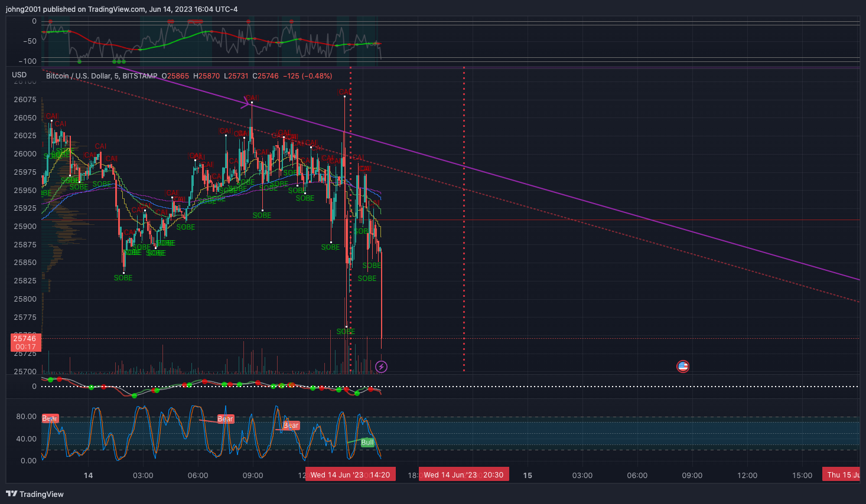The image size is (866, 504).
Task: Click the C25746 close value
Action: pyautogui.click(x=266, y=76)
